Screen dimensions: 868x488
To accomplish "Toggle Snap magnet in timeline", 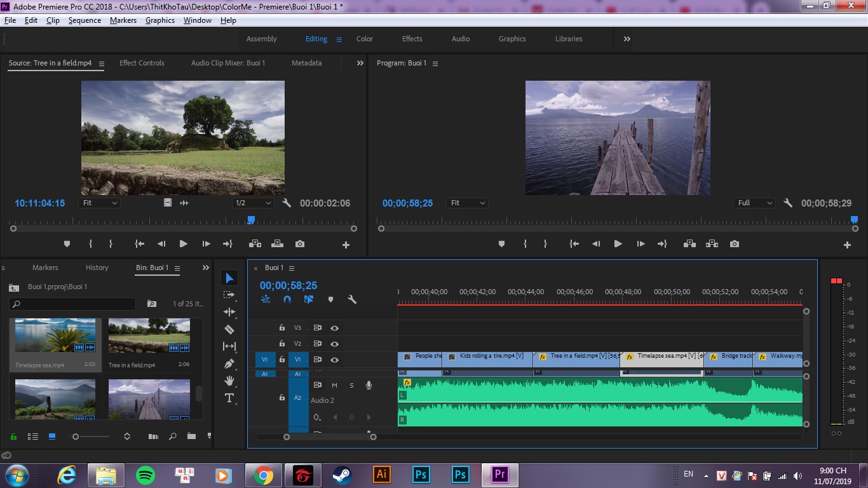I will (x=287, y=299).
